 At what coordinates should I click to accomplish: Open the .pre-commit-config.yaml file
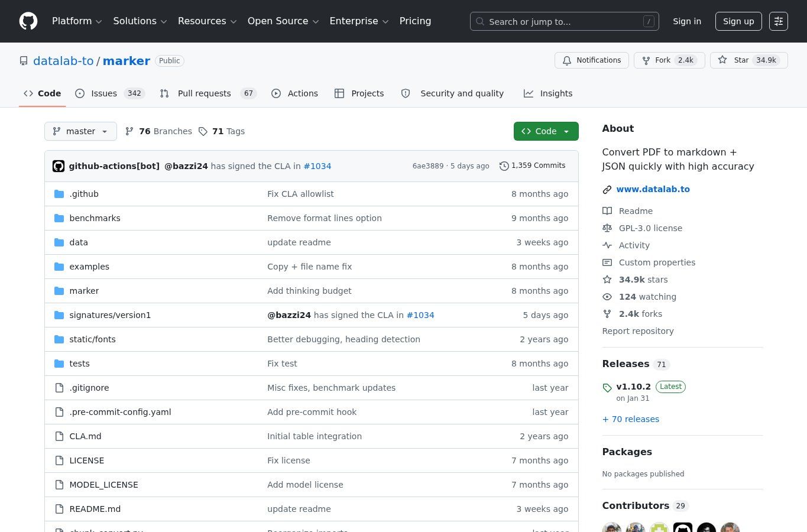[x=120, y=412]
